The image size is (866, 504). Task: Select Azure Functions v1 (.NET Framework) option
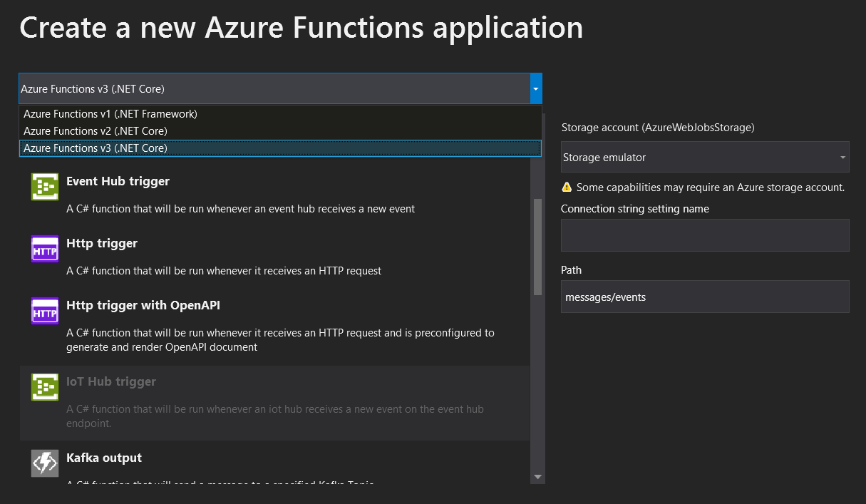pos(110,114)
